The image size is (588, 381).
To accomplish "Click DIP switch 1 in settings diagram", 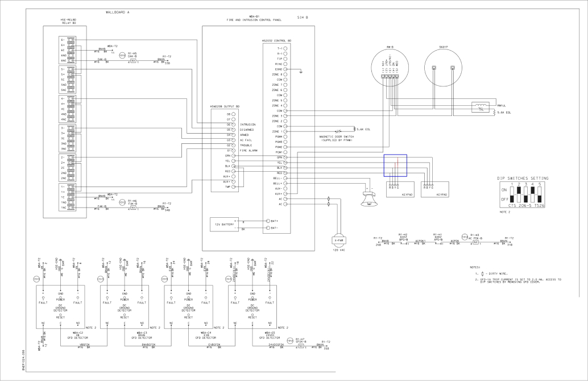I will click(512, 194).
